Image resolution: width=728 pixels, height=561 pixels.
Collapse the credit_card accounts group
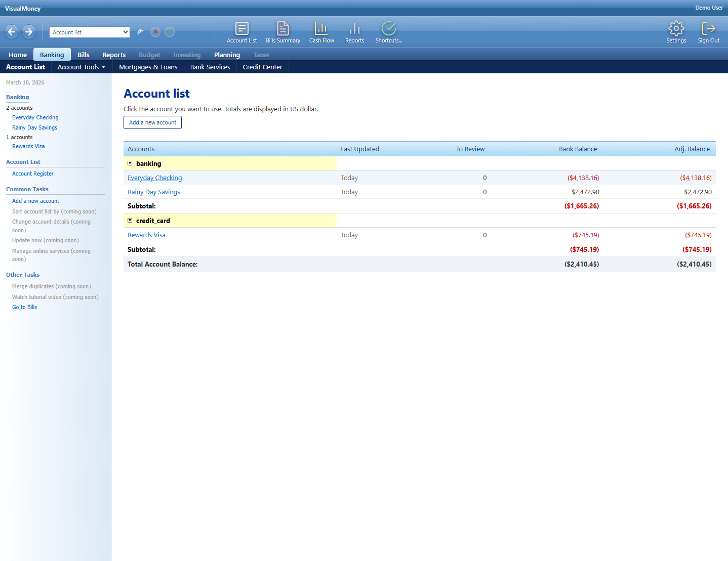point(130,220)
